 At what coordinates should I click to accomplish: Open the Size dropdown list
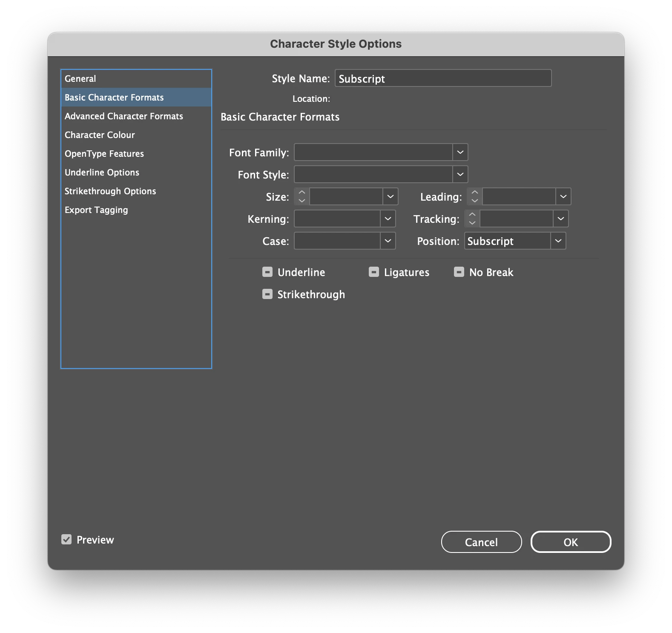point(391,196)
